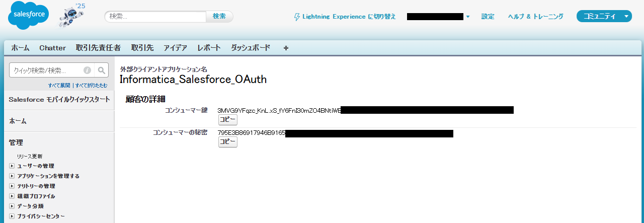The height and width of the screenshot is (223, 644).
Task: Open Salesforce モバイルクイックスタート
Action: click(59, 100)
